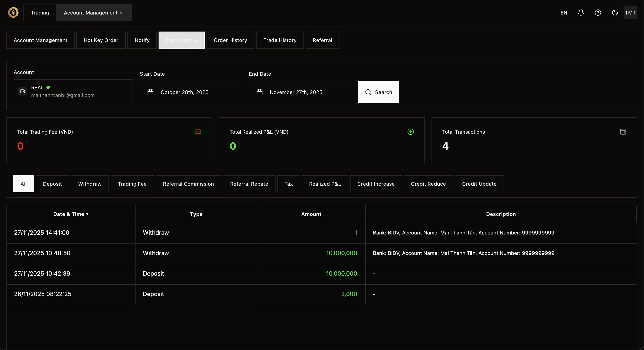
Task: Expand the Account Management top dropdown
Action: click(x=94, y=13)
